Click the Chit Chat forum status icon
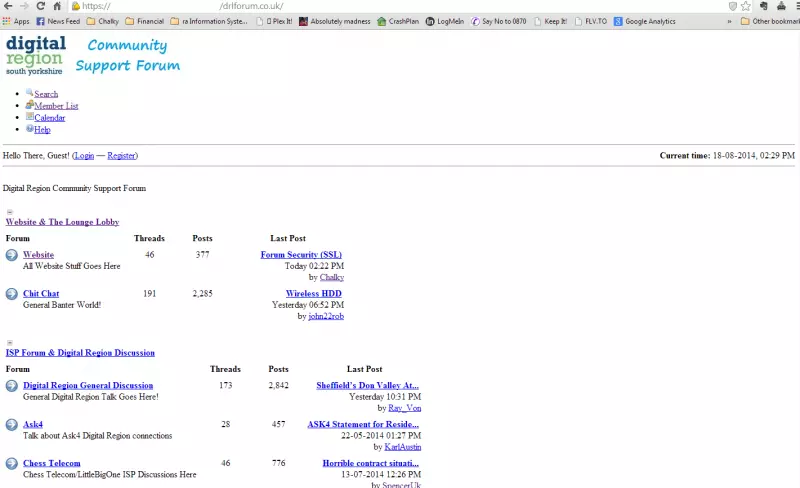 [x=12, y=294]
